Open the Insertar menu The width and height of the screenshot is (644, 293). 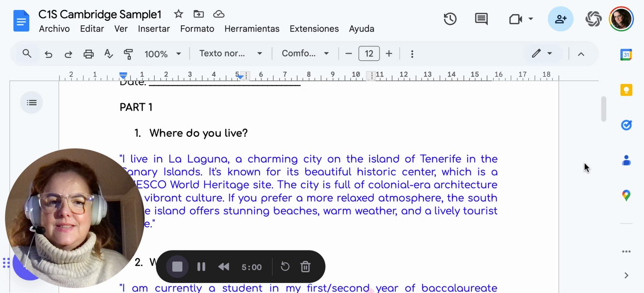[154, 29]
